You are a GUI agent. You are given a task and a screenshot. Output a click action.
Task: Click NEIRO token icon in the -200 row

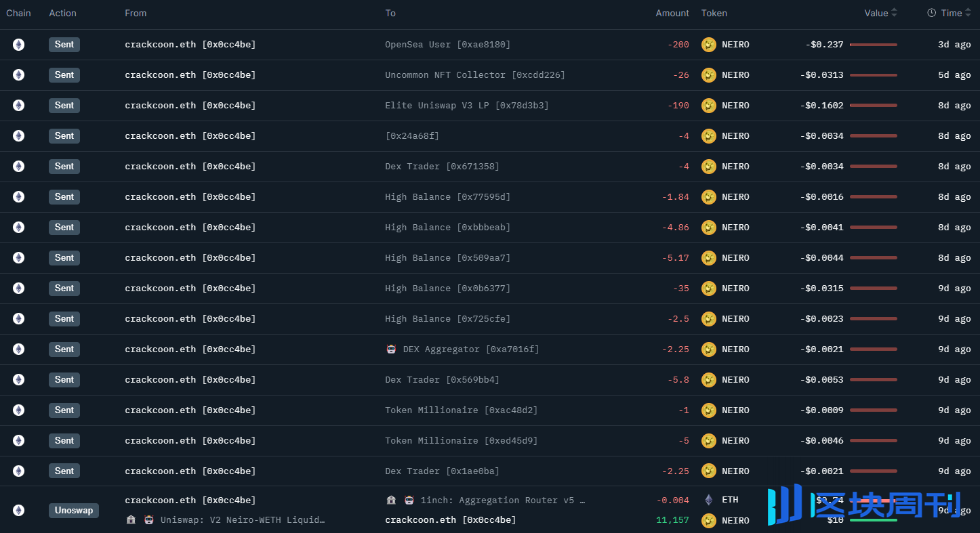pos(709,45)
